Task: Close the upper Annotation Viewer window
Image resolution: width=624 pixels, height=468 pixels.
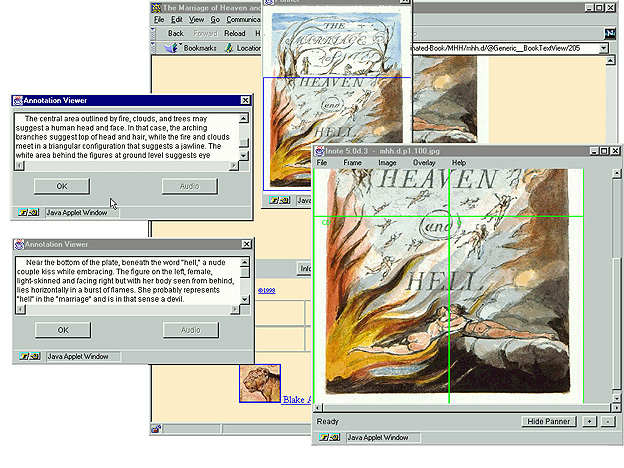Action: pos(246,100)
